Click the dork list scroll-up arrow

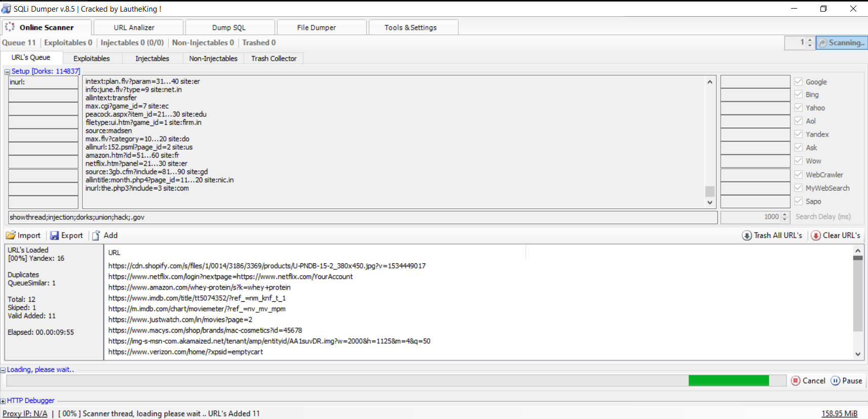click(x=710, y=82)
